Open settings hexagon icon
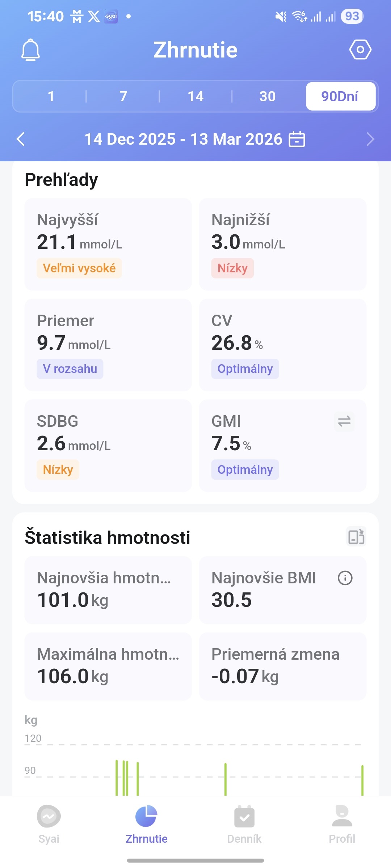This screenshot has height=868, width=391. [x=360, y=50]
